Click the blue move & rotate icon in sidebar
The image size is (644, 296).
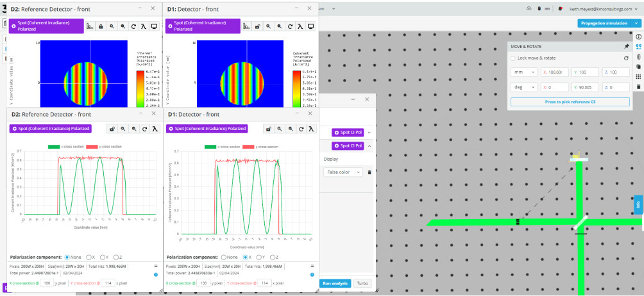[x=638, y=46]
